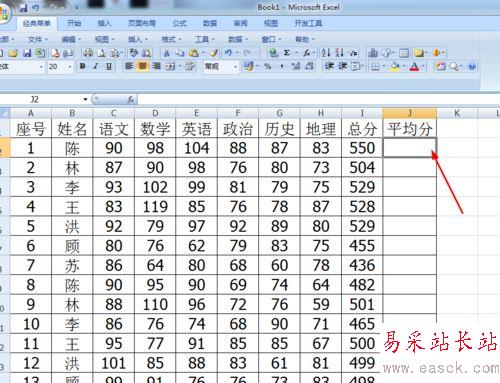Select the 平均分 header cell
The width and height of the screenshot is (500, 383).
coord(410,129)
